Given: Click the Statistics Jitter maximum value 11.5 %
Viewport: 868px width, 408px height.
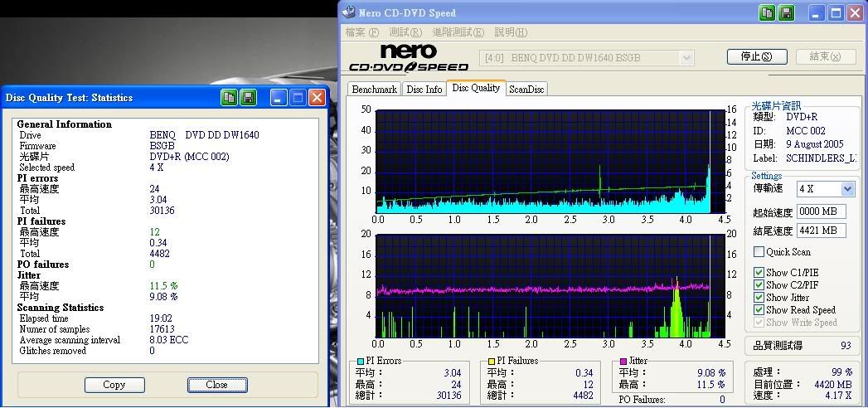Looking at the screenshot, I should coord(163,286).
